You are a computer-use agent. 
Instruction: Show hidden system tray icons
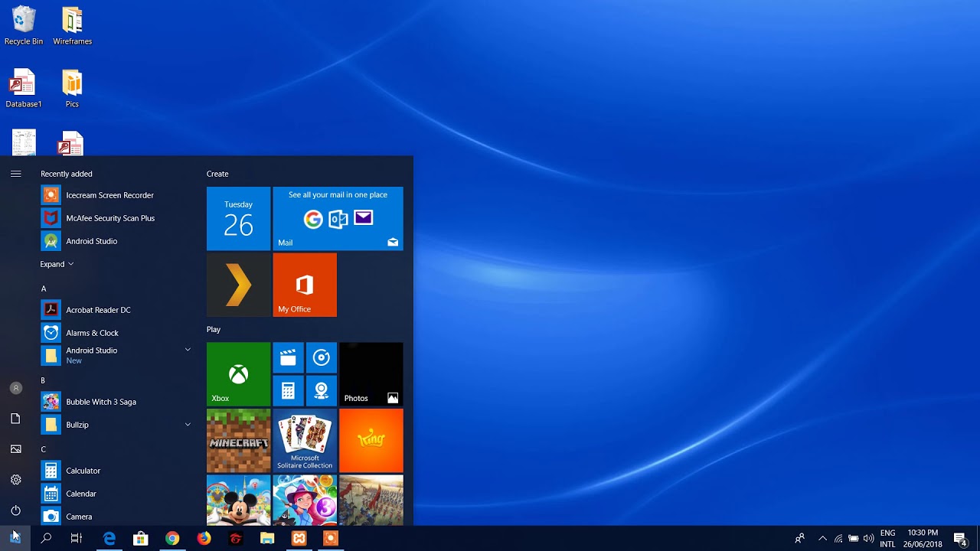tap(822, 539)
